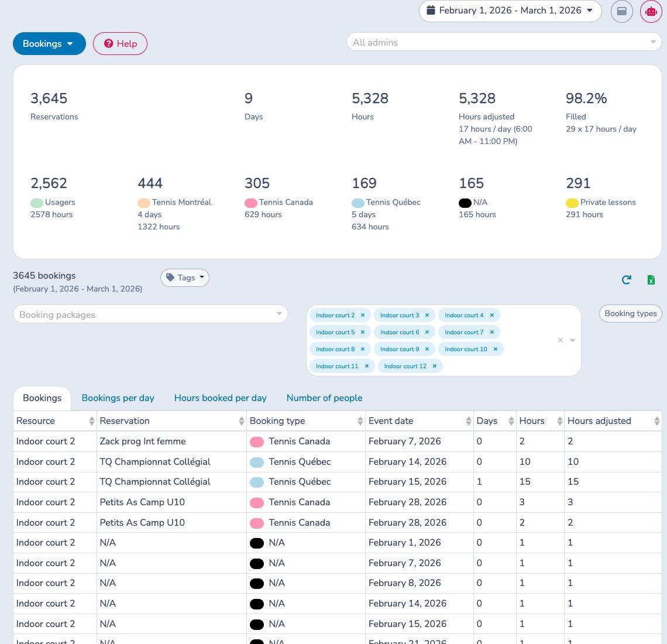Remove the Indoor court 4 tag
The width and height of the screenshot is (667, 644).
tap(491, 315)
